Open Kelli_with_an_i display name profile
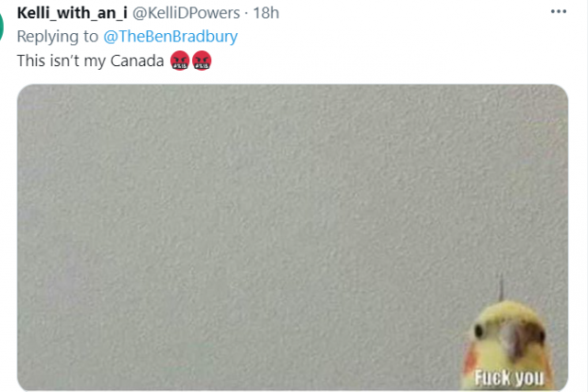The height and width of the screenshot is (392, 588). pyautogui.click(x=72, y=13)
